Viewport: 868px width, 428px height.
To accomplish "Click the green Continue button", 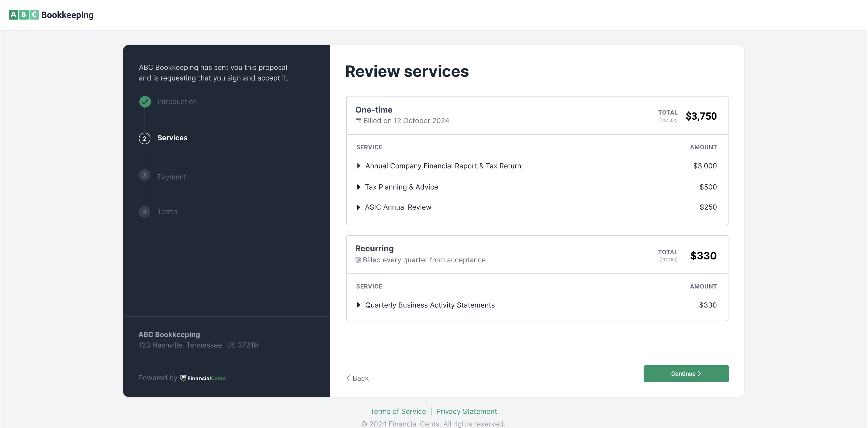I will pos(686,374).
